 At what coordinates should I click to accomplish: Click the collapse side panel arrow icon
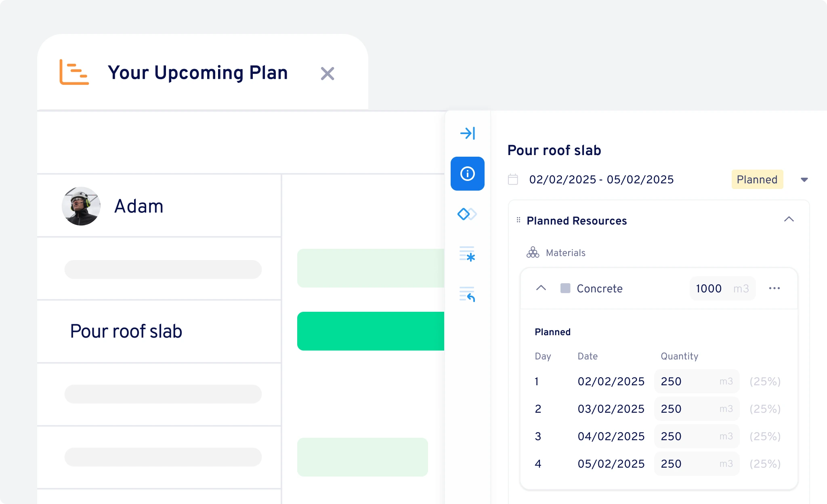tap(468, 133)
